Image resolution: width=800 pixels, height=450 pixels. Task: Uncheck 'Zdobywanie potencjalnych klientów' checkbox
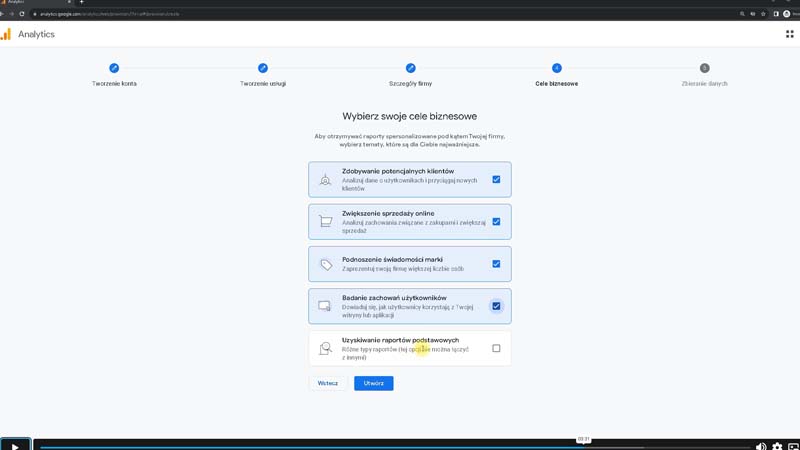click(496, 180)
